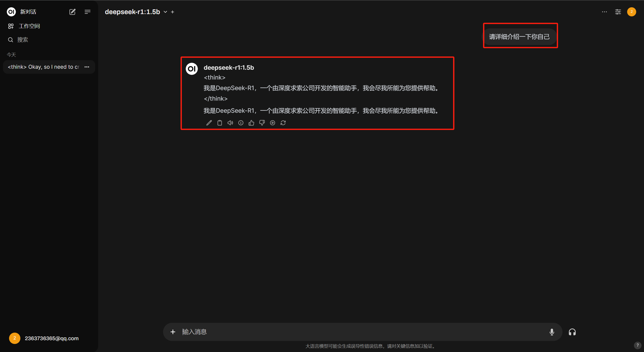Give the response a thumbs up
The image size is (644, 352).
[x=251, y=123]
